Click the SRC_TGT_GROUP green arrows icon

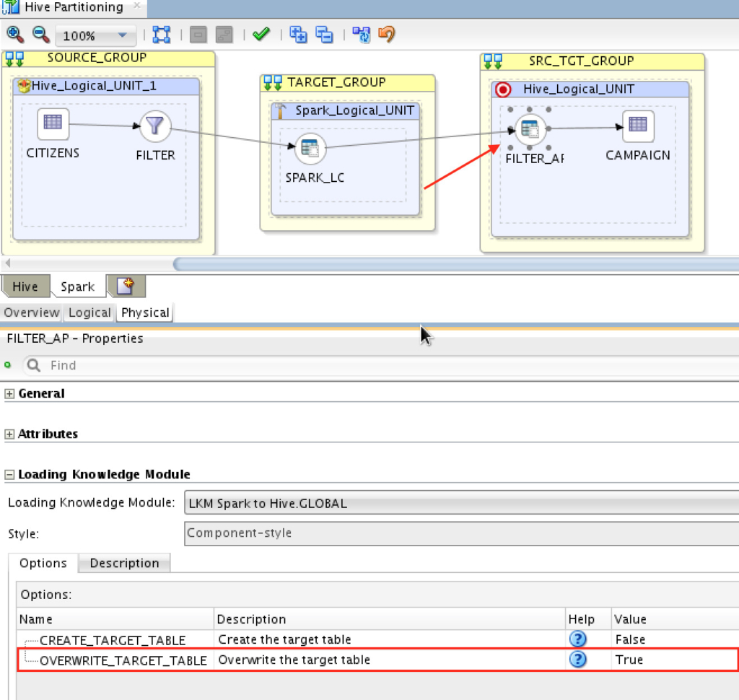493,61
